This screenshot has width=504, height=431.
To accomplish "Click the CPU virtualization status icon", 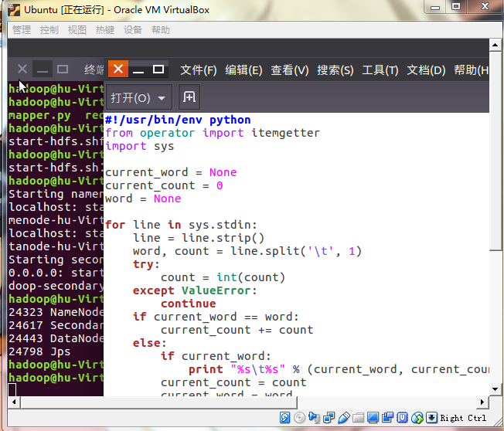I will (402, 418).
